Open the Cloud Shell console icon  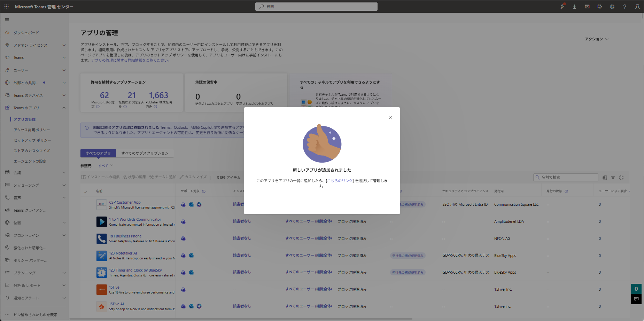tap(587, 7)
